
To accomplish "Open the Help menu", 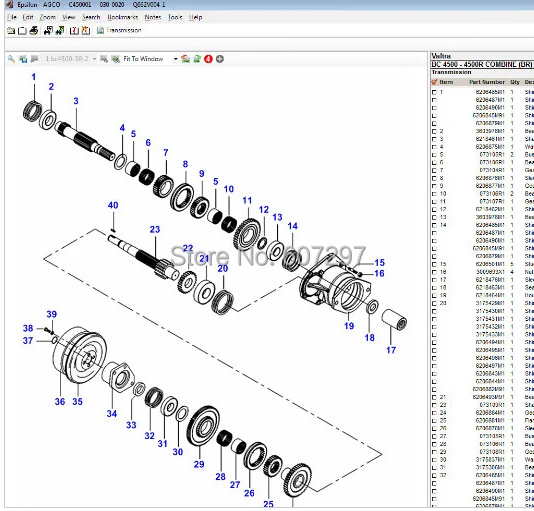I will coord(195,17).
